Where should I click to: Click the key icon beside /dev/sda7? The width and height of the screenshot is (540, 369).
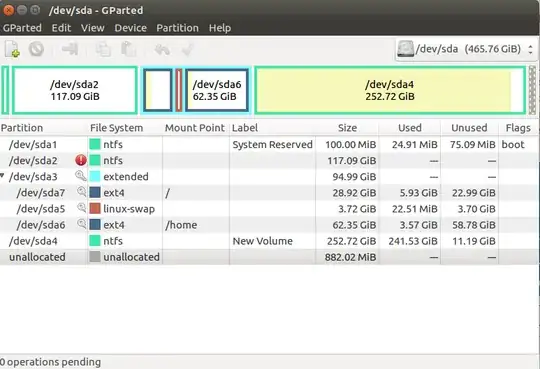[x=82, y=192]
